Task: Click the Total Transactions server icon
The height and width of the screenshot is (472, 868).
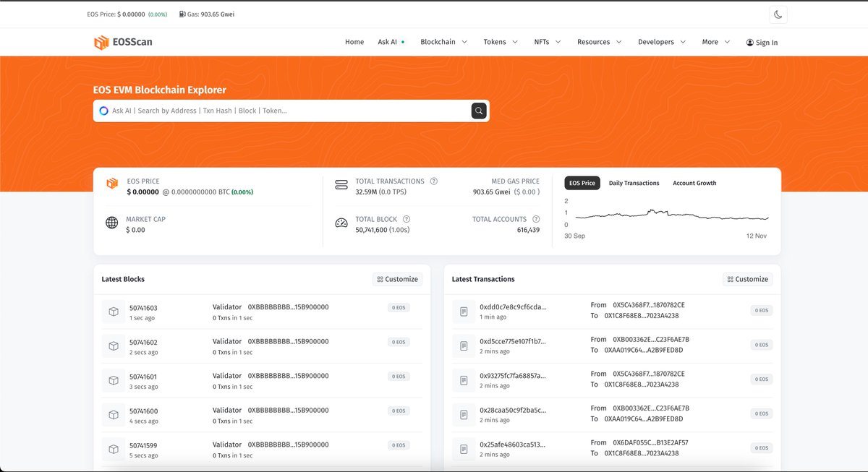Action: tap(341, 185)
